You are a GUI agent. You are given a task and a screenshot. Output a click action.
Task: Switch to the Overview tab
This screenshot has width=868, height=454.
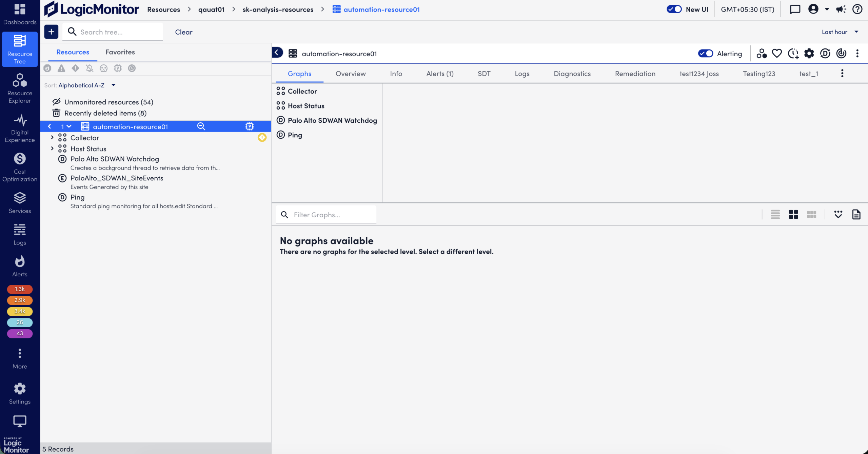click(x=351, y=74)
